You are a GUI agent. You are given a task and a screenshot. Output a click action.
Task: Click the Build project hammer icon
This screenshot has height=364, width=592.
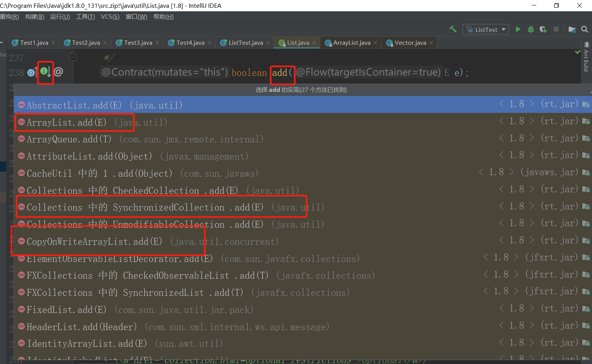coord(453,29)
